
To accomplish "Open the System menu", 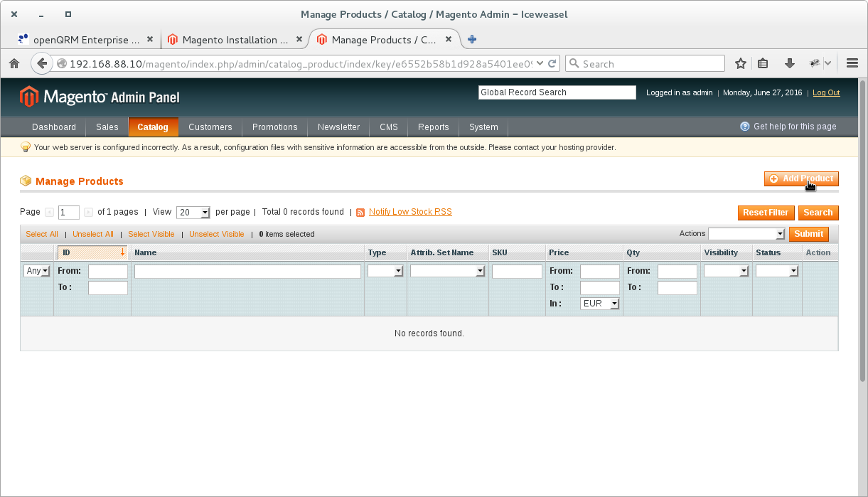I will pyautogui.click(x=483, y=127).
